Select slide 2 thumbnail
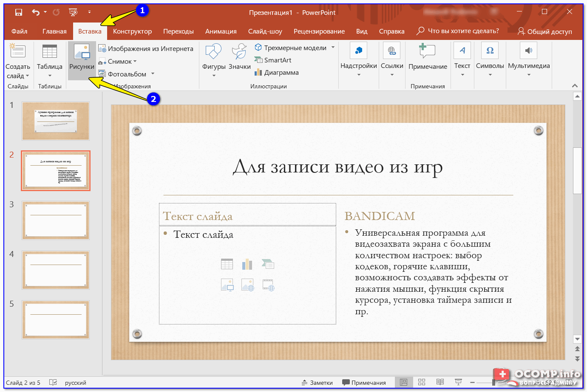Screen dimensions: 587x392 56,171
